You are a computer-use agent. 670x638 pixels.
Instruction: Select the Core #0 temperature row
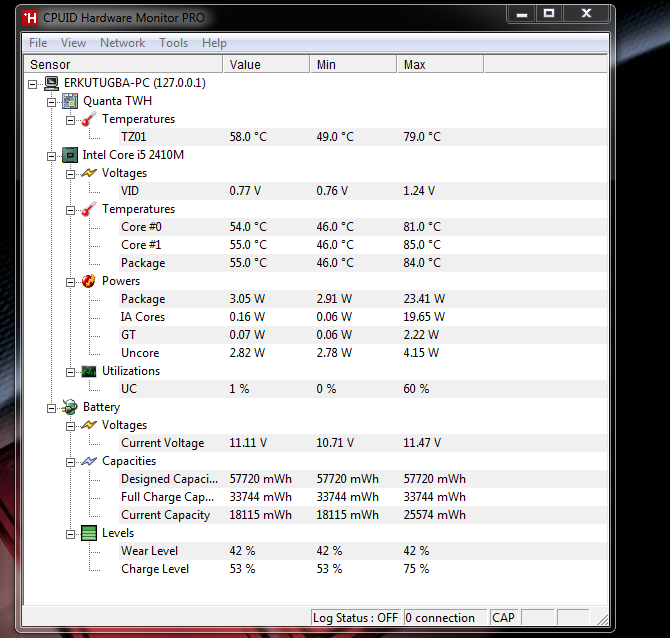point(363,227)
